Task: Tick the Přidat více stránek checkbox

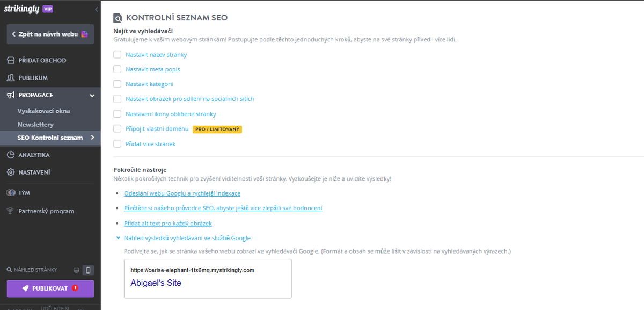Action: click(x=116, y=143)
